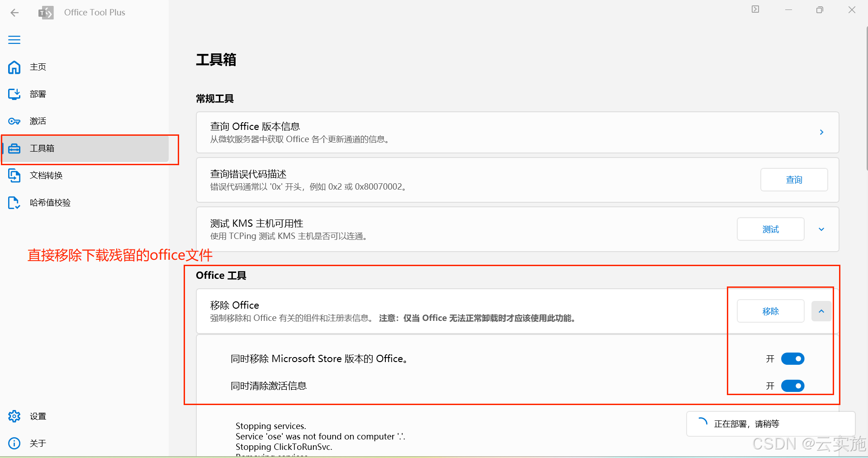Click the 查询 error code button
The image size is (868, 458).
(794, 180)
